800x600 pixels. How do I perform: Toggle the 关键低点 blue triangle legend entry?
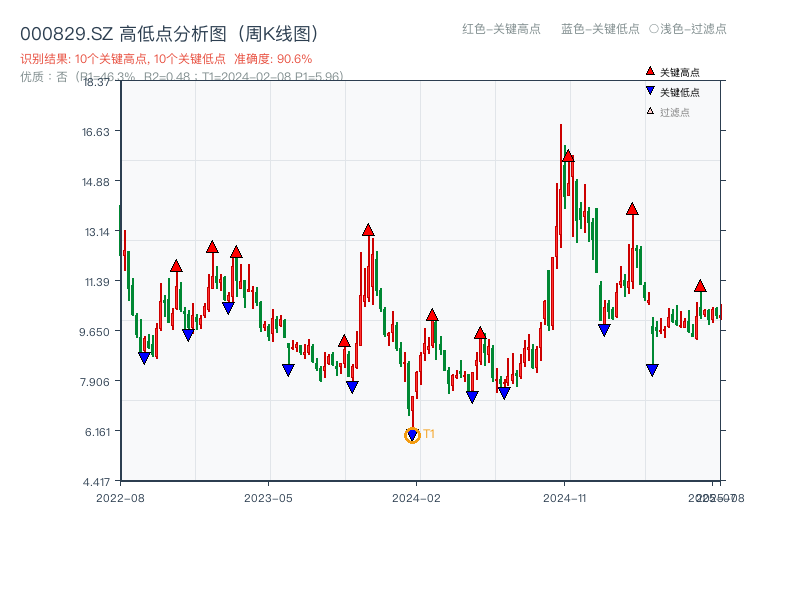coord(672,92)
